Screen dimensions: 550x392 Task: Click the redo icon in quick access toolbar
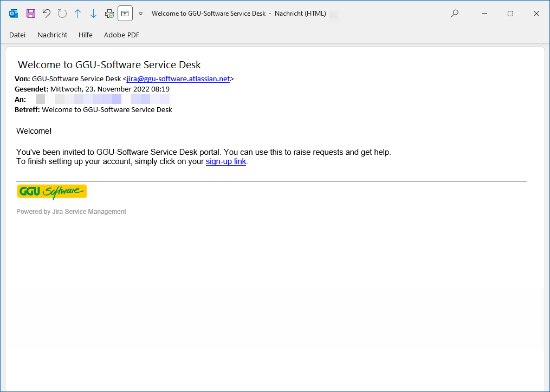(x=62, y=14)
